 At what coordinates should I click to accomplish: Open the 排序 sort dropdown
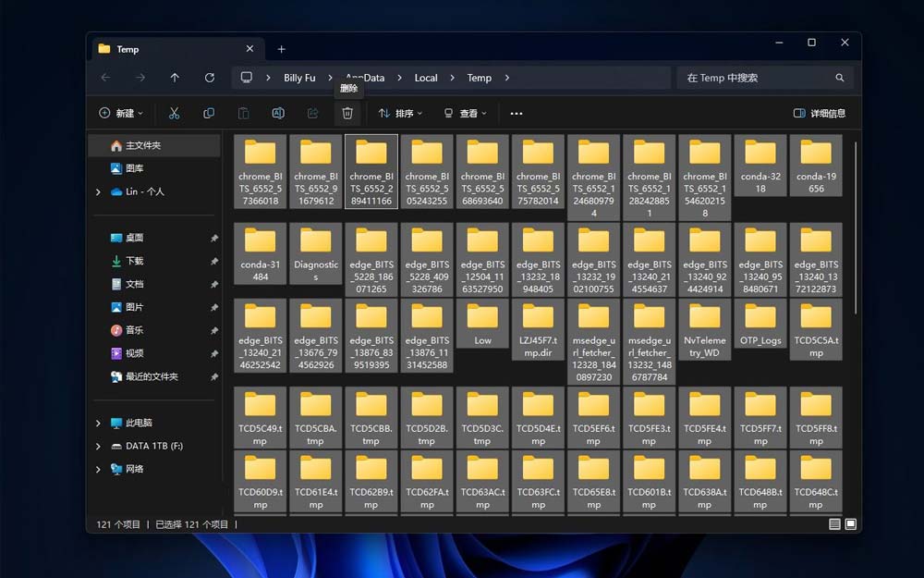pos(400,113)
